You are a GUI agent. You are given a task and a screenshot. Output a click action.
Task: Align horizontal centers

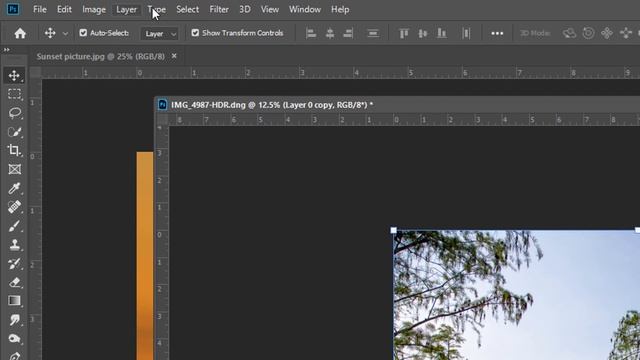click(330, 33)
